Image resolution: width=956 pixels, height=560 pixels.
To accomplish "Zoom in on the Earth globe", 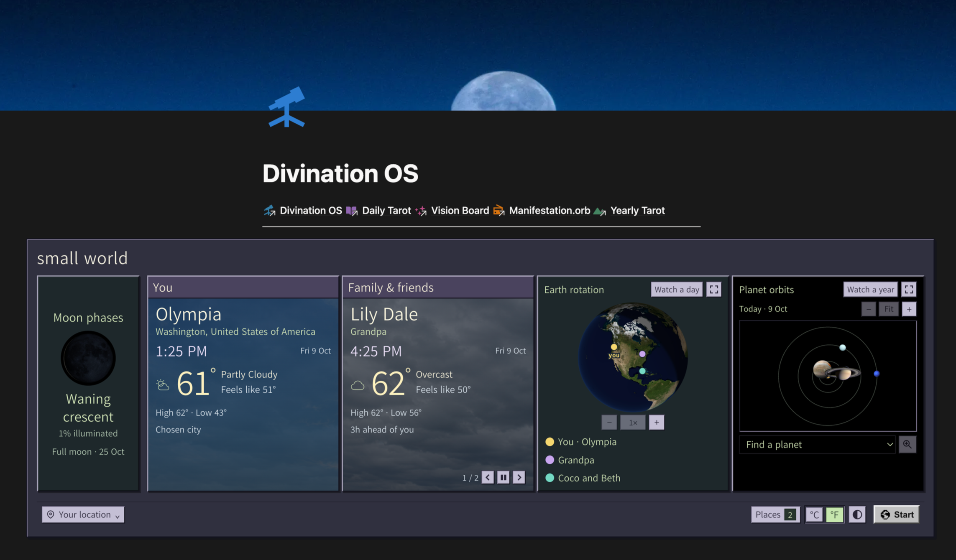I will (657, 423).
